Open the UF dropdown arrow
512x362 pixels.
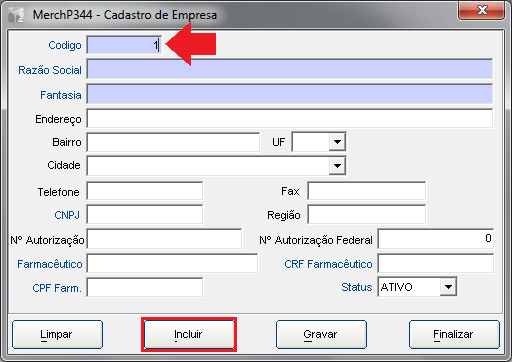coord(337,142)
